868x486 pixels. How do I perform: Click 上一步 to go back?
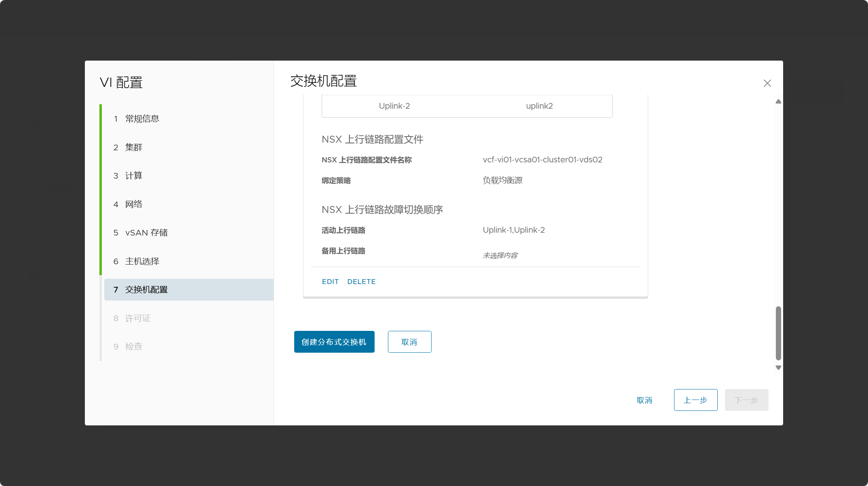click(695, 400)
